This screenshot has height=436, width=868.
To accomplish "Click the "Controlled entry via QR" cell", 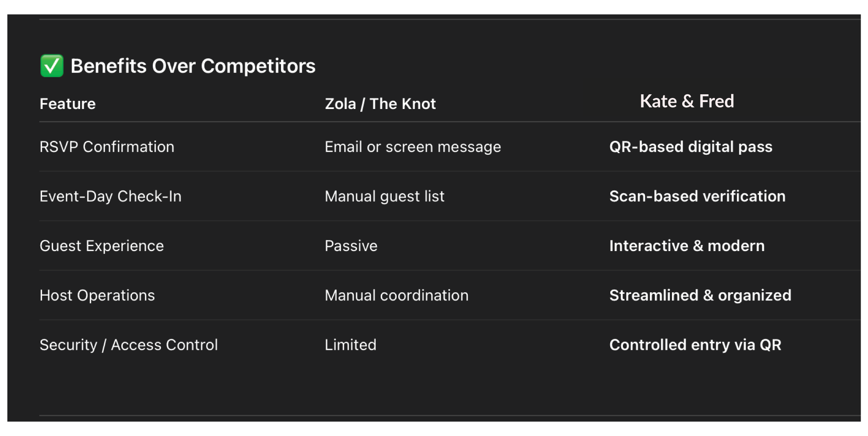I will click(x=695, y=345).
